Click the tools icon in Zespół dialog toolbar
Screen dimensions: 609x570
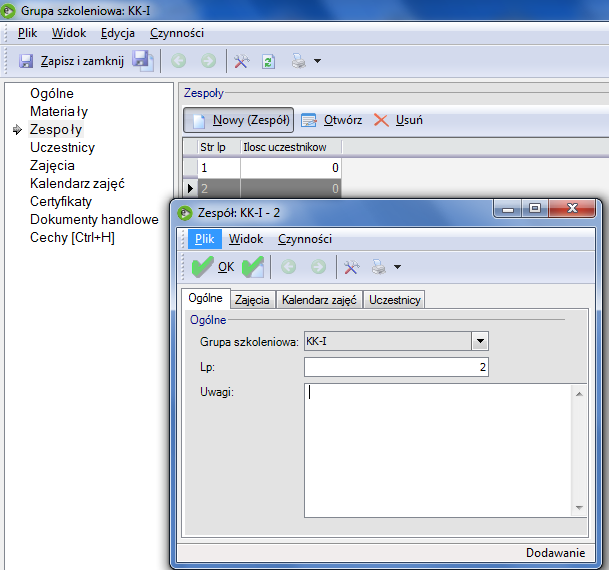pos(351,267)
